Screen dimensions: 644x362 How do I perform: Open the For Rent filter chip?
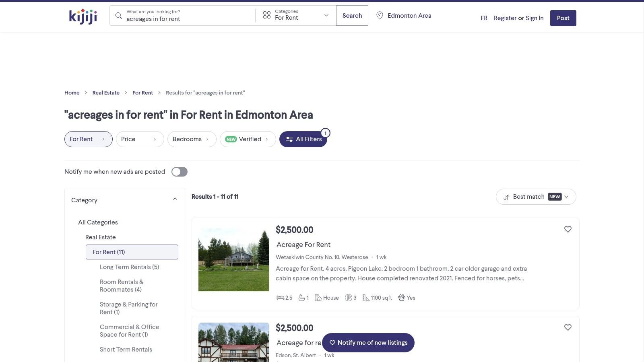click(88, 139)
